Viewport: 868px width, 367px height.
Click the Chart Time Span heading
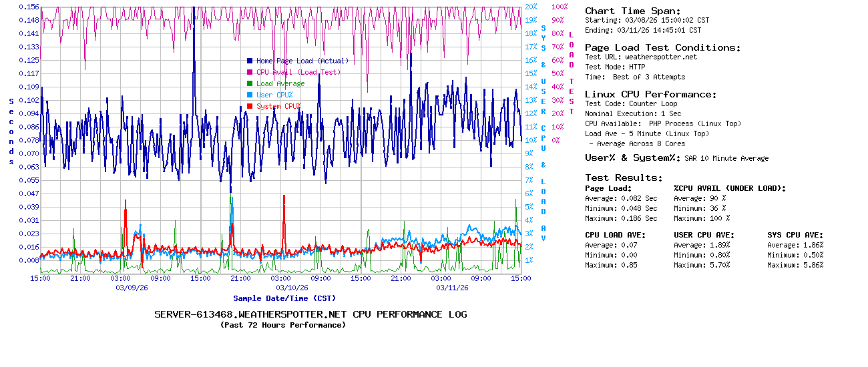coord(633,11)
